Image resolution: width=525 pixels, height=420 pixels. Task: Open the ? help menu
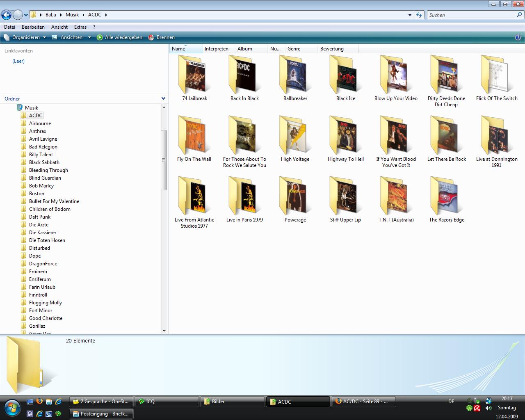[94, 27]
